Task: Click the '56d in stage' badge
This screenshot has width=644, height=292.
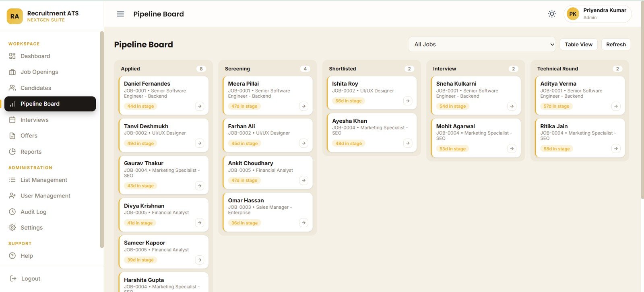Action: (x=349, y=101)
